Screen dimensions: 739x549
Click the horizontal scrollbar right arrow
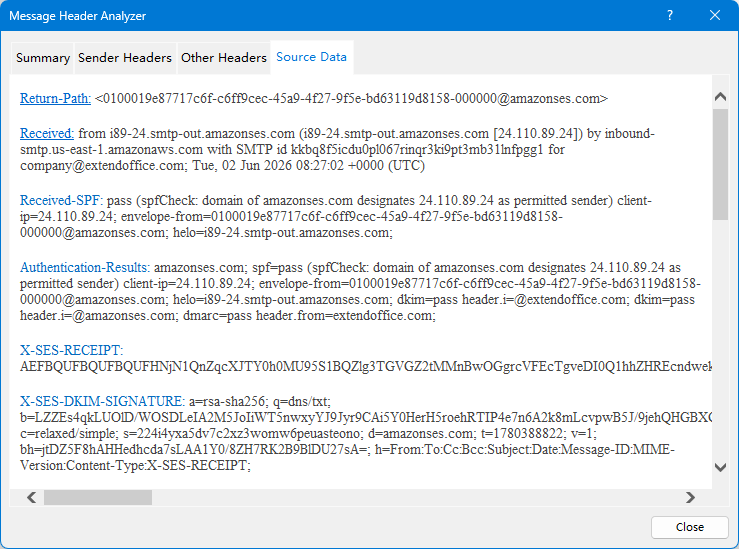coord(690,498)
